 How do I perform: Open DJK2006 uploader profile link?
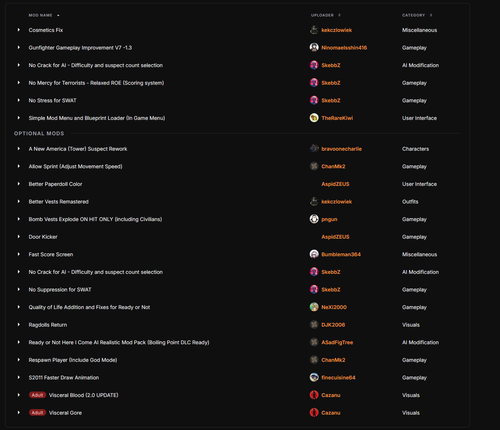pos(333,325)
